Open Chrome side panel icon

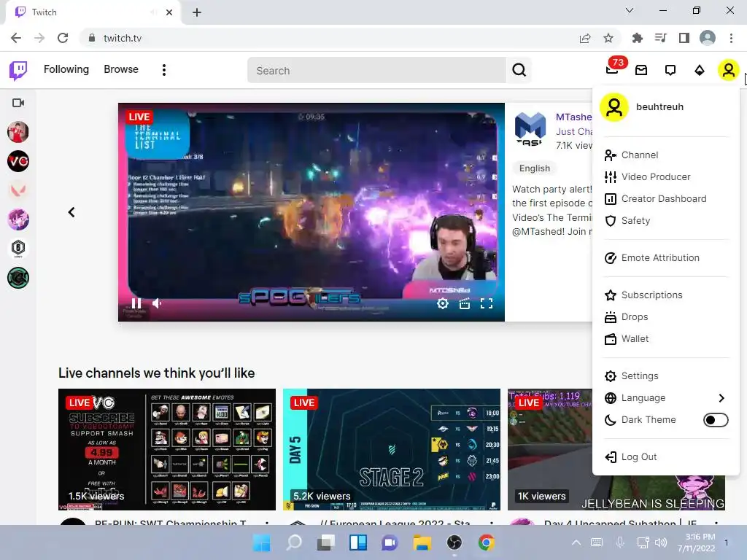tap(684, 38)
